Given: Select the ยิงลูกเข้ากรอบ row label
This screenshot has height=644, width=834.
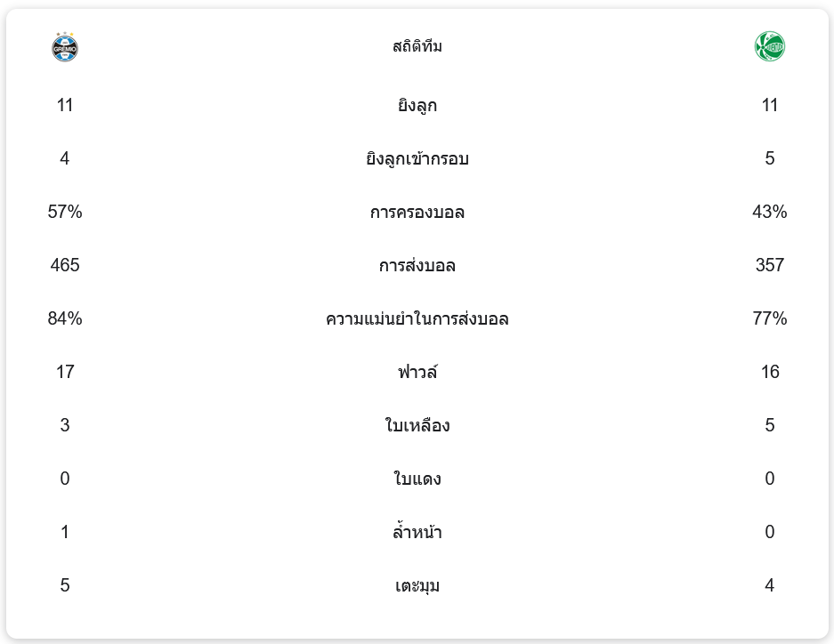Looking at the screenshot, I should pos(417,159).
